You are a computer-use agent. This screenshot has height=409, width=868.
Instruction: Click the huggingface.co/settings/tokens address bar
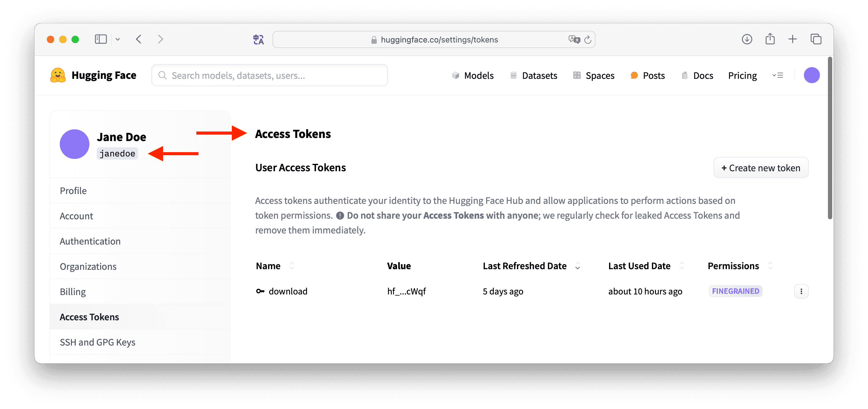[x=434, y=40]
